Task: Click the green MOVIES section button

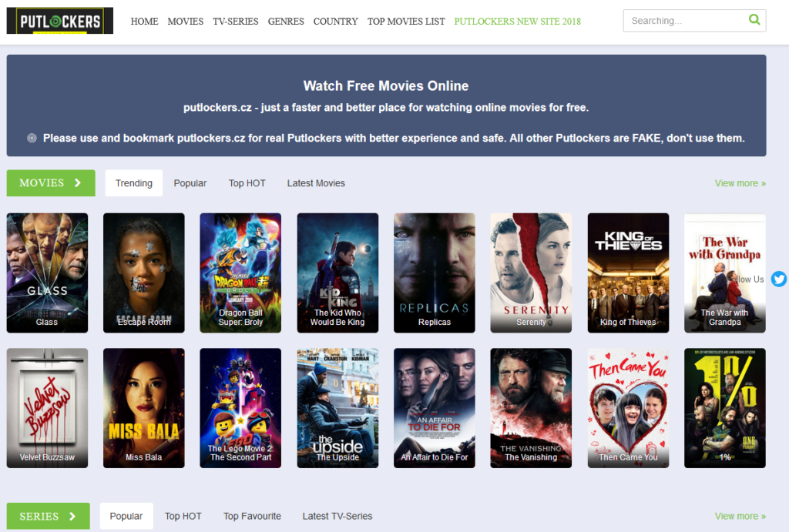Action: [51, 183]
